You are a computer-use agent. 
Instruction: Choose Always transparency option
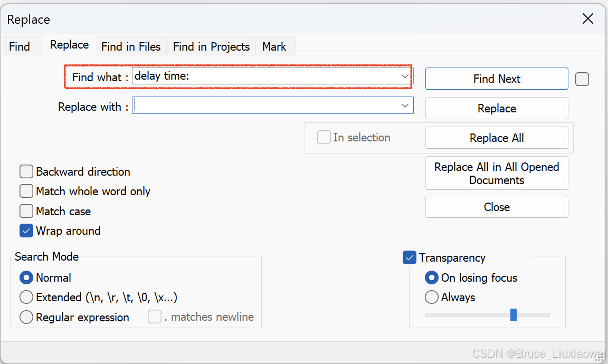coord(432,298)
